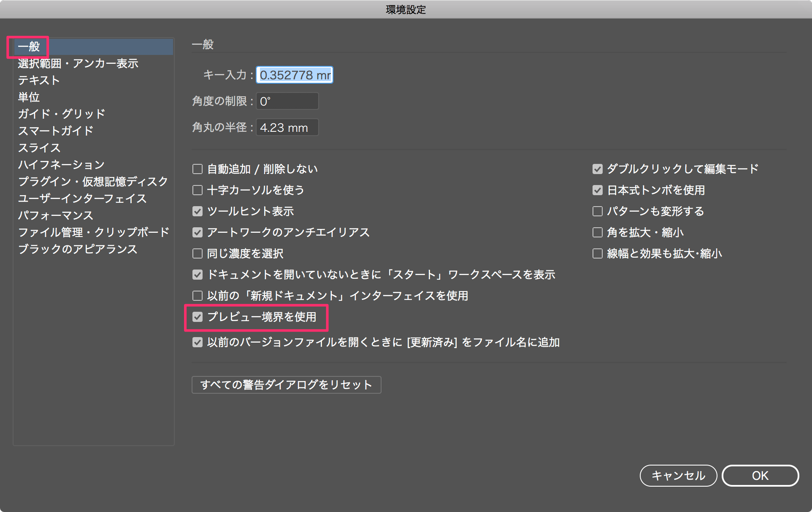Click the 角丸の半径 input field
This screenshot has width=812, height=512.
pyautogui.click(x=287, y=127)
